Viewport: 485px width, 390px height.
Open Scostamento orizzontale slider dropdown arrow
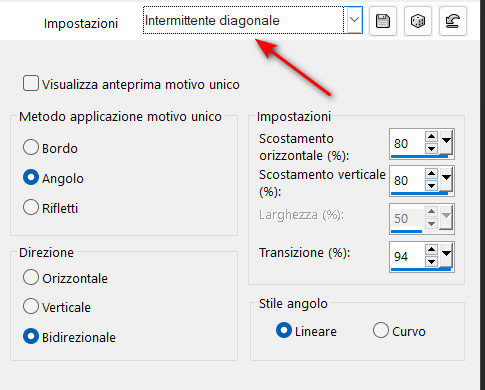coord(446,142)
